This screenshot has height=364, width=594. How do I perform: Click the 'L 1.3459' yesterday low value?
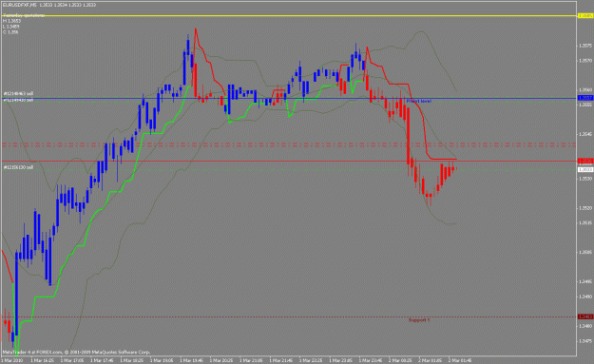(11, 27)
